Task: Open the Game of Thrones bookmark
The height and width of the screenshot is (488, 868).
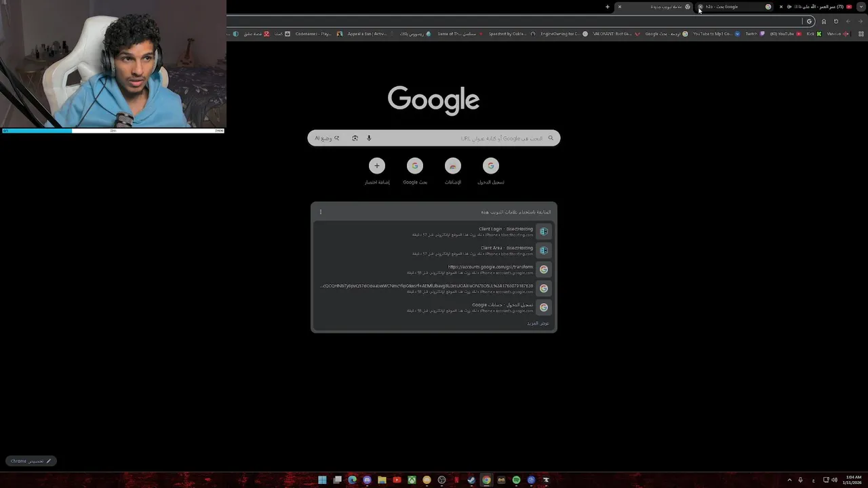Action: 460,33
